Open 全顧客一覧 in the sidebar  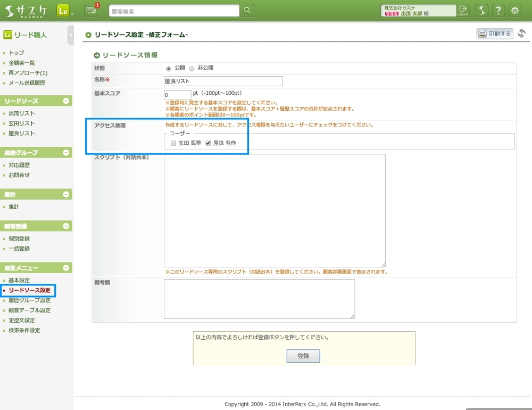point(22,63)
